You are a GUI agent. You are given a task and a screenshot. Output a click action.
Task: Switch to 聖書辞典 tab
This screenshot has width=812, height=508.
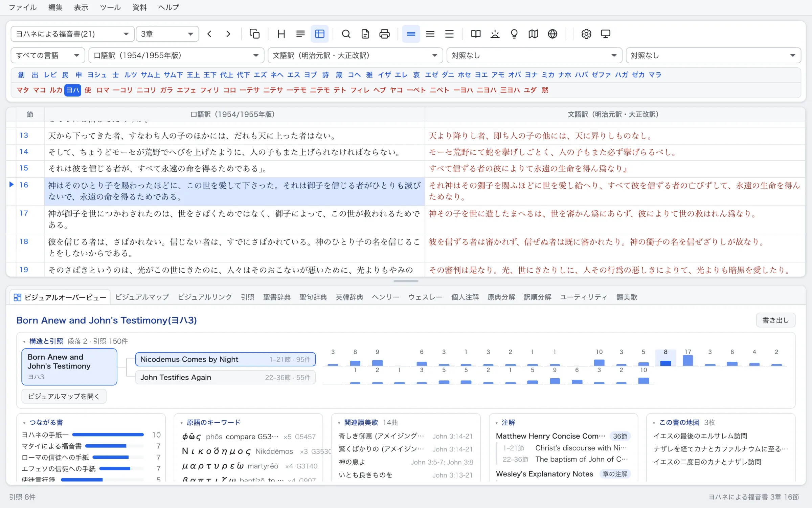click(277, 297)
